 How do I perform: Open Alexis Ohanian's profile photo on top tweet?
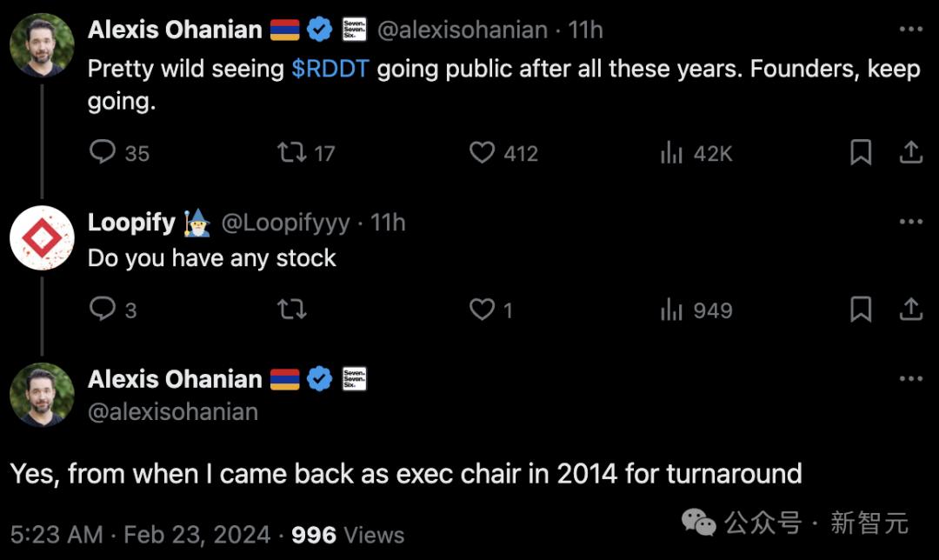coord(42,45)
